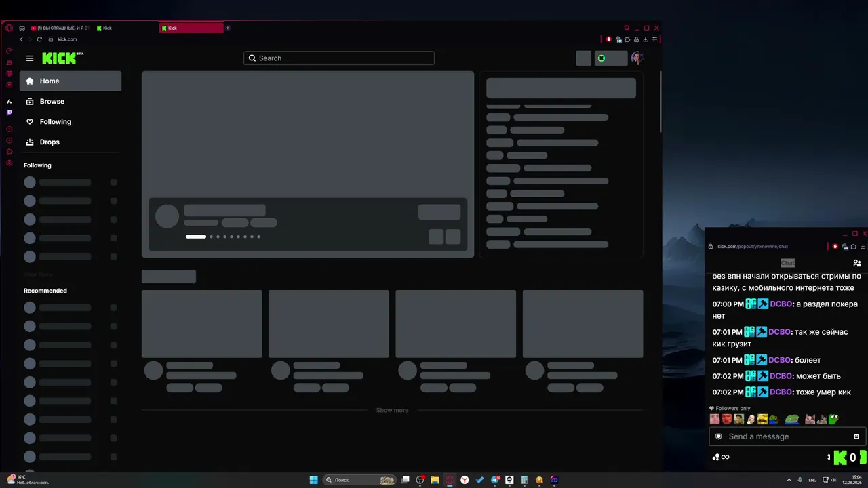Switch to the first Kick browser tab
The width and height of the screenshot is (868, 488).
coord(125,28)
